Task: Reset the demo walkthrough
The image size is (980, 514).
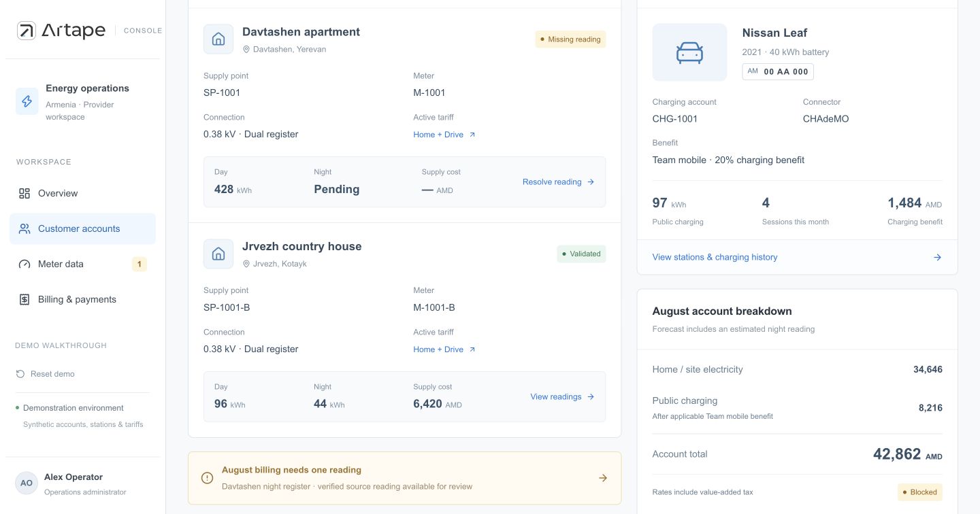Action: [x=45, y=374]
